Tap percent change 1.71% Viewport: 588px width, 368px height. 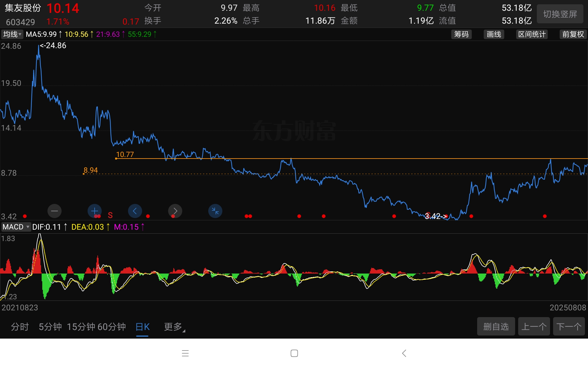(x=58, y=22)
